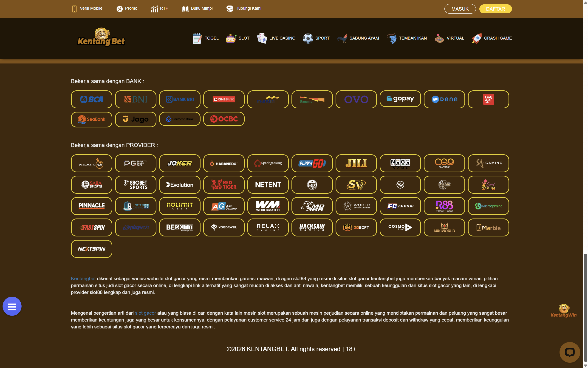Select Habanero provider logo
The image size is (588, 368).
pos(224,163)
